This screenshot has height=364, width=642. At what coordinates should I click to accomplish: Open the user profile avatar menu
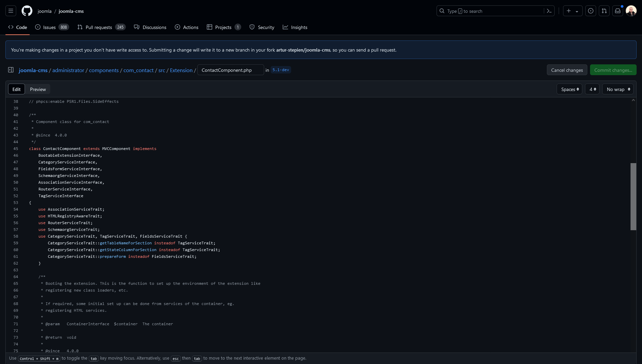click(631, 11)
